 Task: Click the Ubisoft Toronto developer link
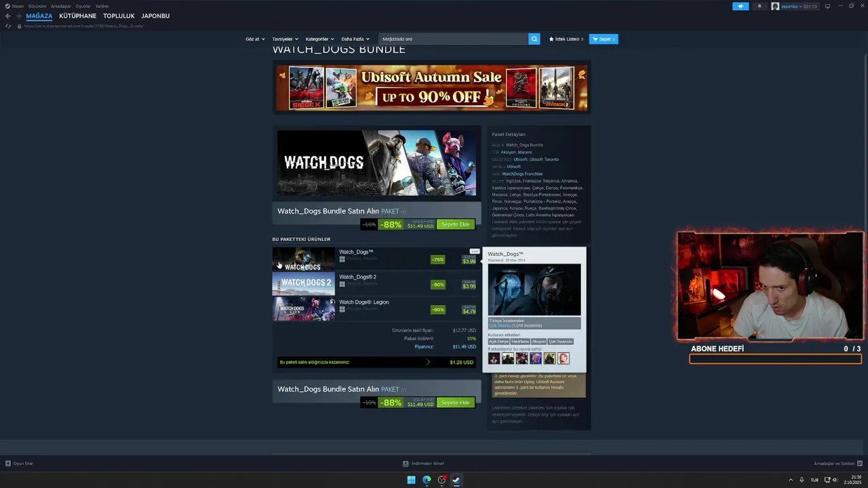(544, 159)
